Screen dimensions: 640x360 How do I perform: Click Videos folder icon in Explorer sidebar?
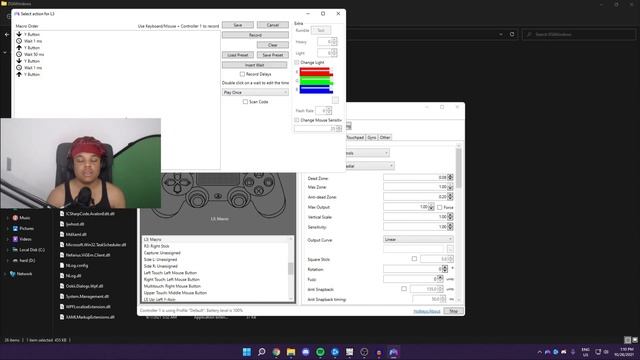[15, 239]
